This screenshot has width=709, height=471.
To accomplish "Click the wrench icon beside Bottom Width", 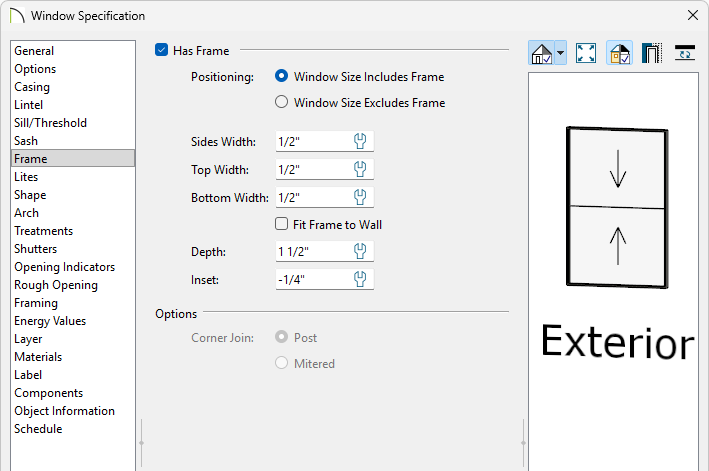I will pos(360,197).
